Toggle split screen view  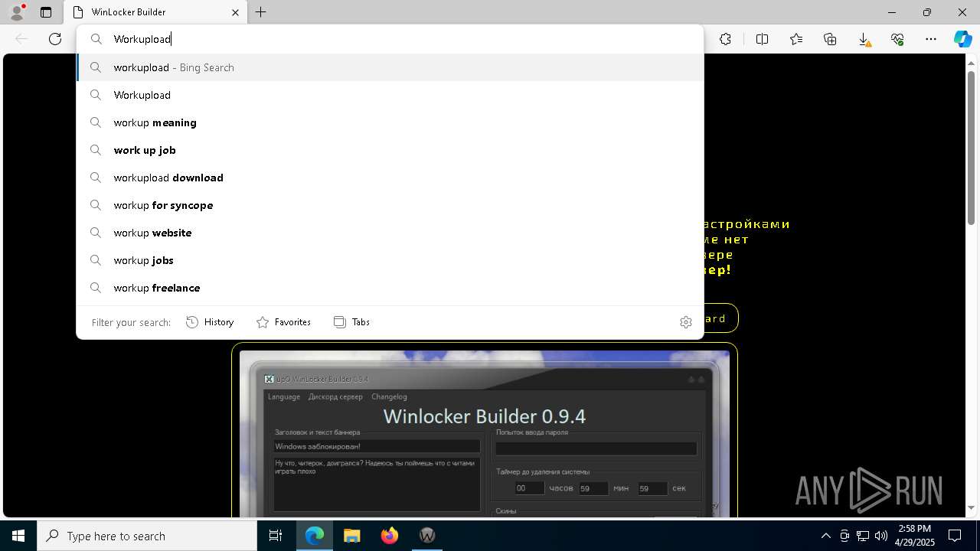pyautogui.click(x=762, y=39)
